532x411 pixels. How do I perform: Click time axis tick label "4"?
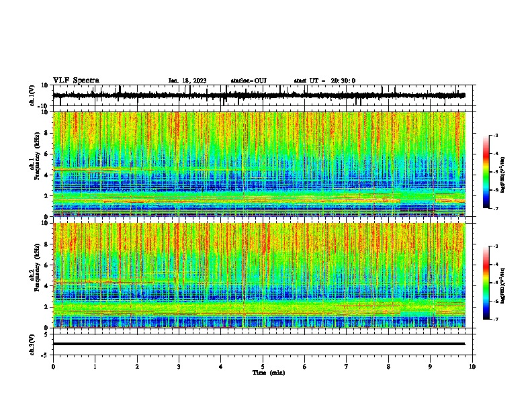[221, 367]
